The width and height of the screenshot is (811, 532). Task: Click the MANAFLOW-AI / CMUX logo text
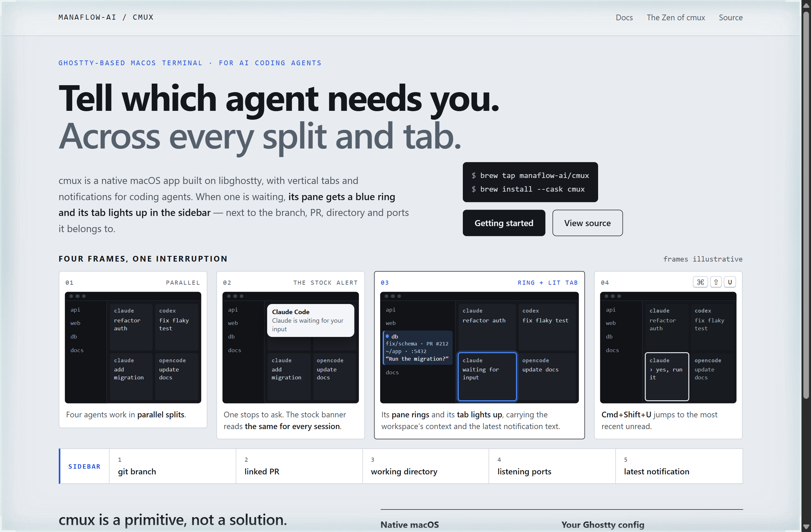click(106, 17)
